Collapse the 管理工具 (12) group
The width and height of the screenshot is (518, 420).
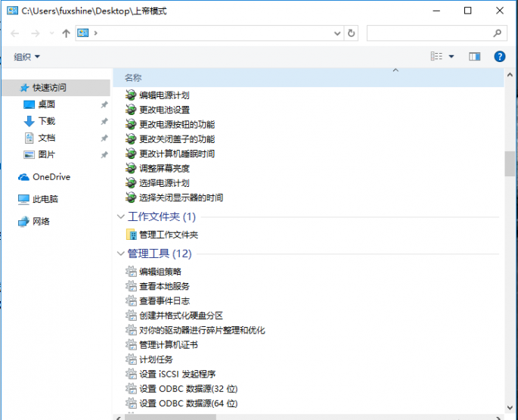tap(120, 254)
